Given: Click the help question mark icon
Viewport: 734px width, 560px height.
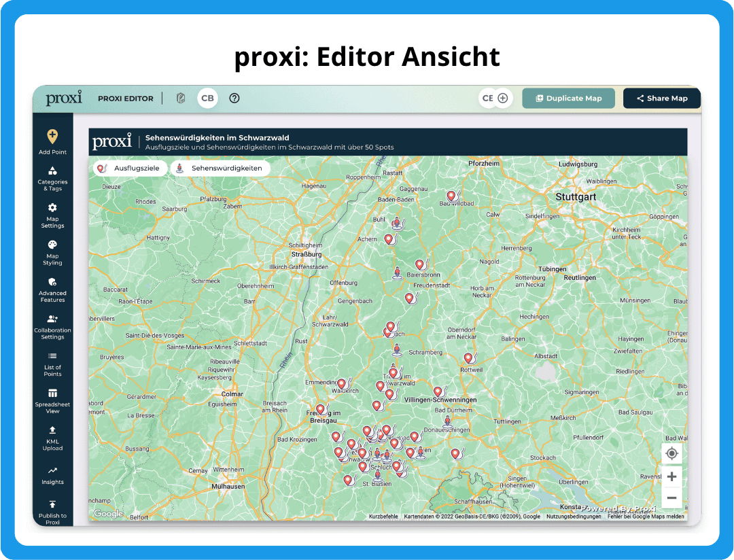Looking at the screenshot, I should pyautogui.click(x=234, y=99).
